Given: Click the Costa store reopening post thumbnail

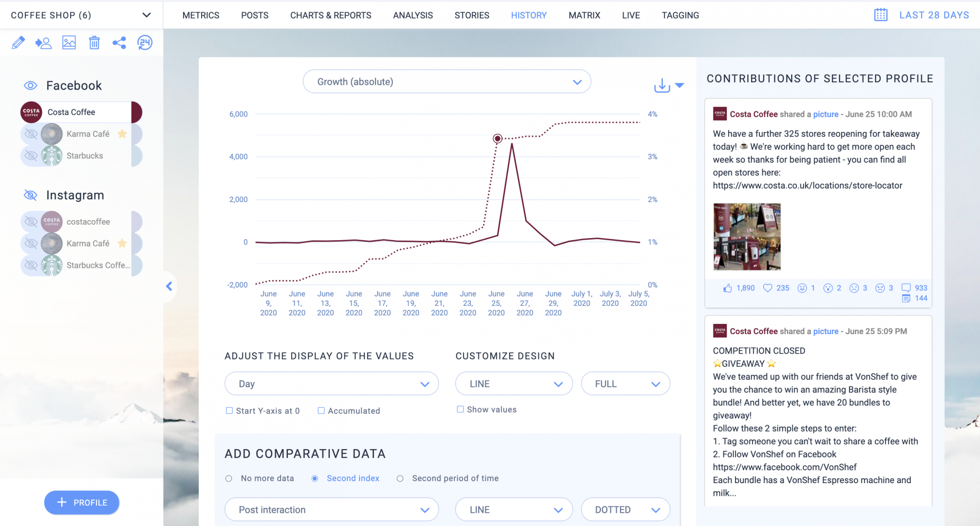Looking at the screenshot, I should tap(747, 237).
